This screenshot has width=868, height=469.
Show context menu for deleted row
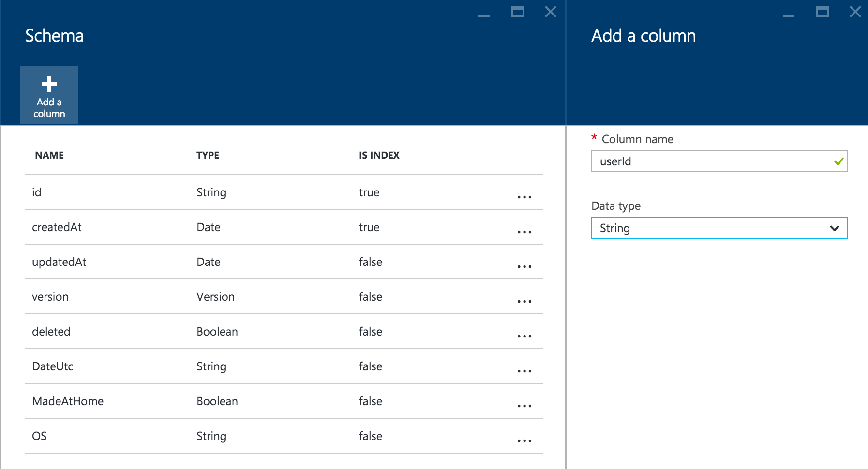(524, 336)
